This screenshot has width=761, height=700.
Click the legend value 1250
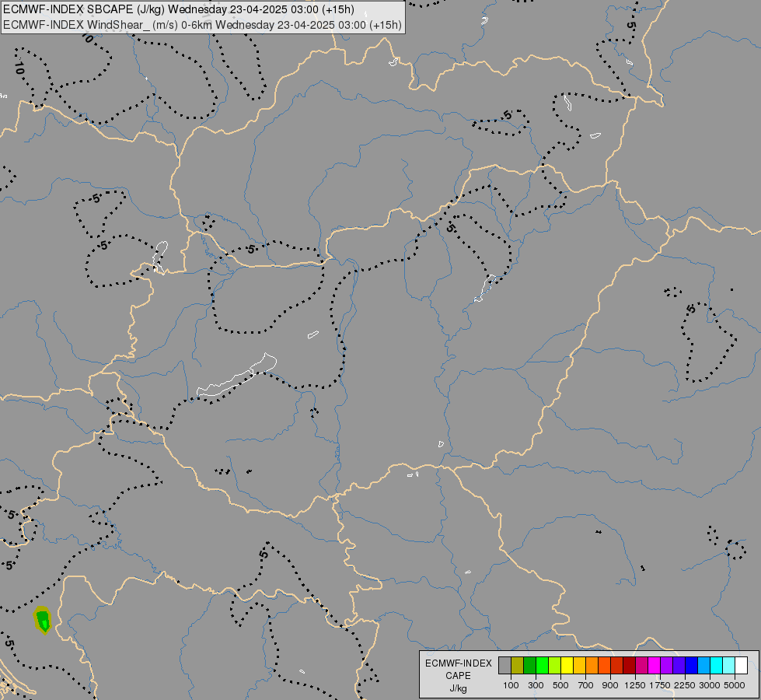tap(635, 685)
